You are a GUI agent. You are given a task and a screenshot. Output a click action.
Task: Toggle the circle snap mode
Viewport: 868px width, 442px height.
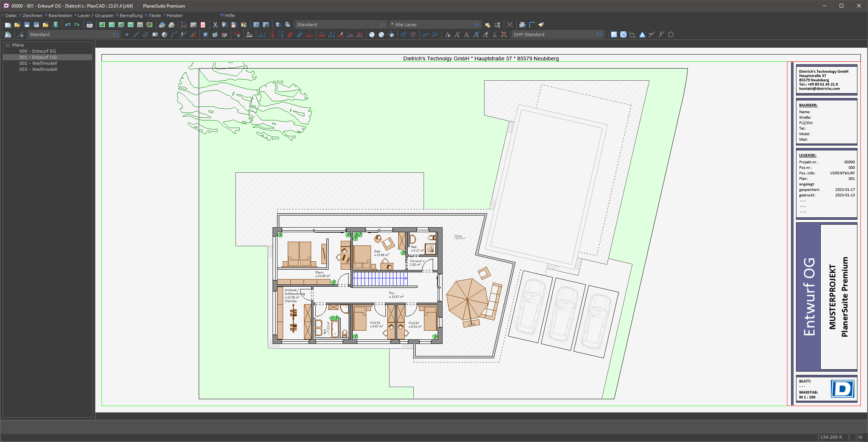pos(671,35)
